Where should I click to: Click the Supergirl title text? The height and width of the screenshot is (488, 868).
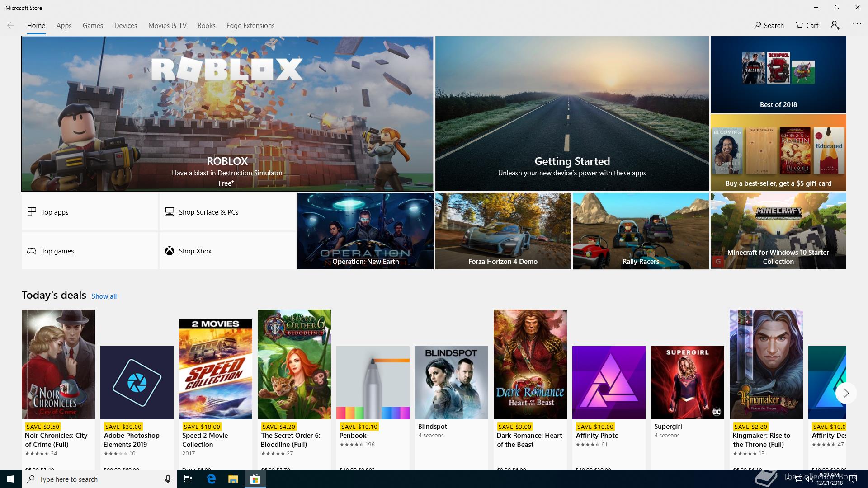click(x=668, y=427)
